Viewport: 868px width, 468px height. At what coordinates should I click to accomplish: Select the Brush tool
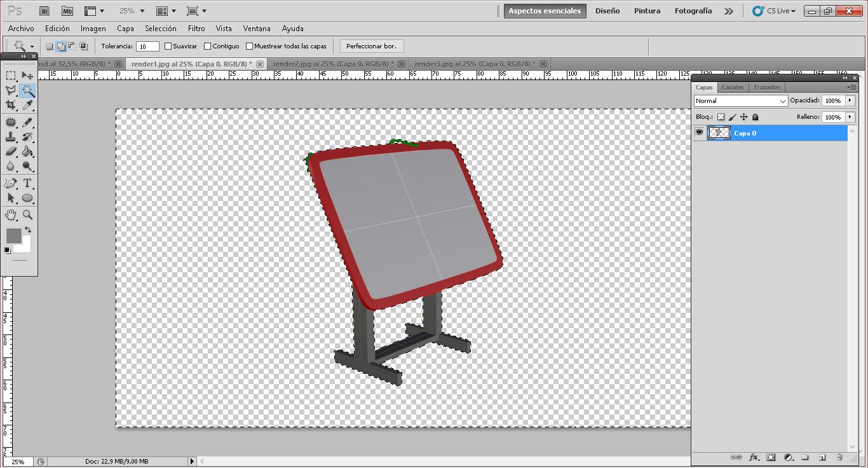click(x=27, y=122)
